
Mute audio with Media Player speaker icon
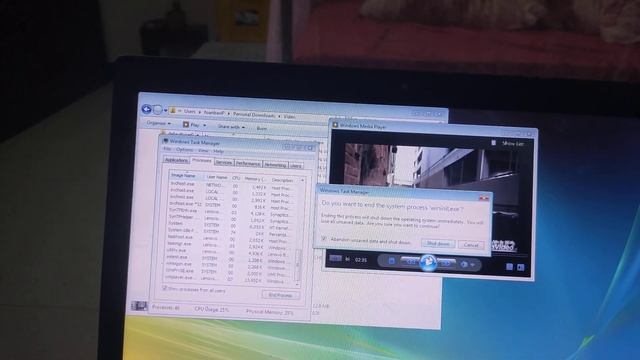tap(464, 264)
